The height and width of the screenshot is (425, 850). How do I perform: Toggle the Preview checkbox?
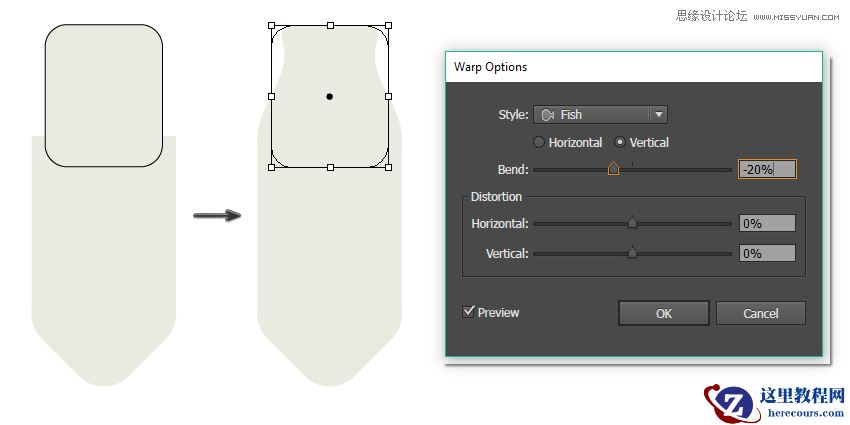click(468, 312)
